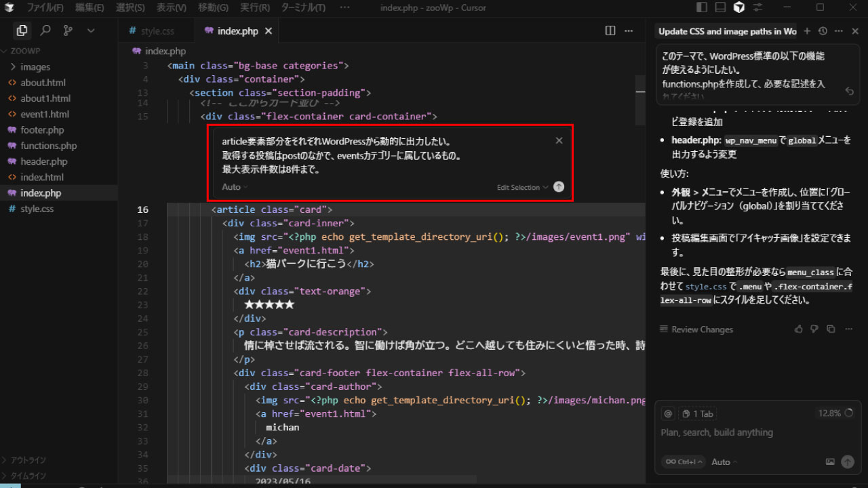
Task: Close the inline edit prompt box
Action: point(559,141)
